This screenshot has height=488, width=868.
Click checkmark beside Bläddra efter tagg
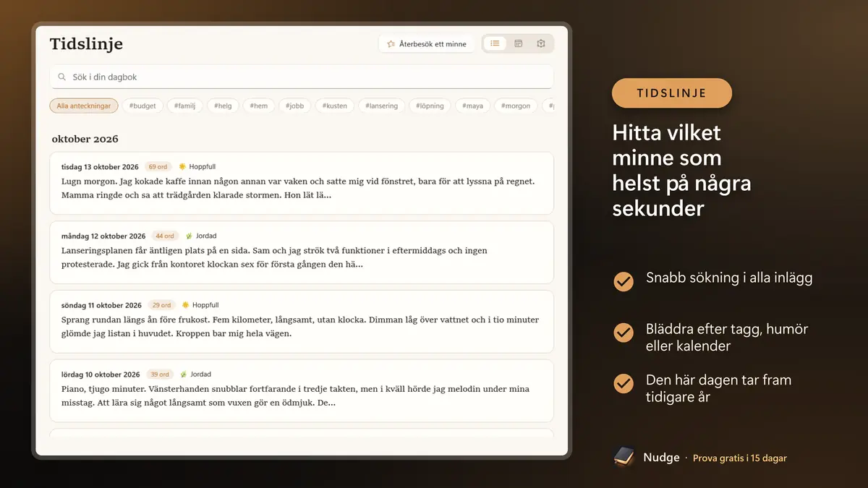(624, 333)
